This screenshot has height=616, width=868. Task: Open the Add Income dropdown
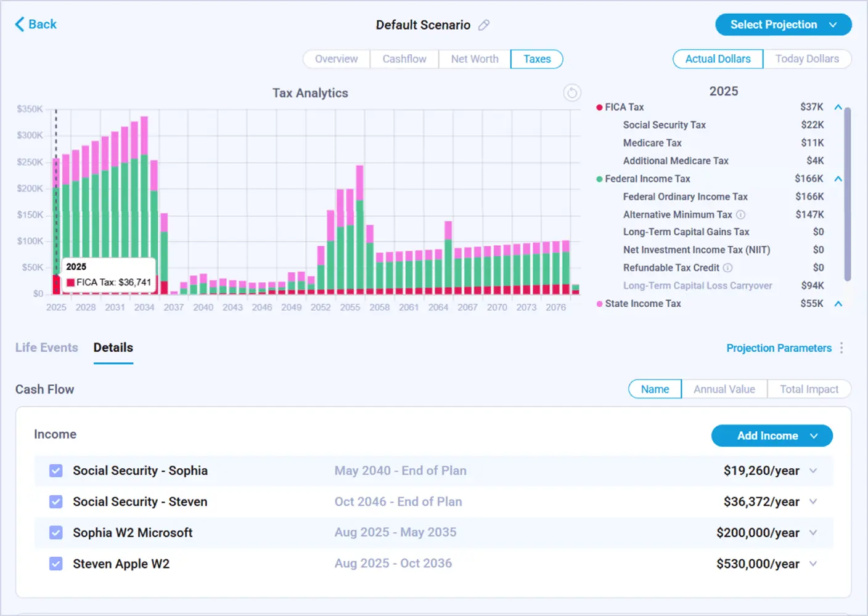(772, 436)
